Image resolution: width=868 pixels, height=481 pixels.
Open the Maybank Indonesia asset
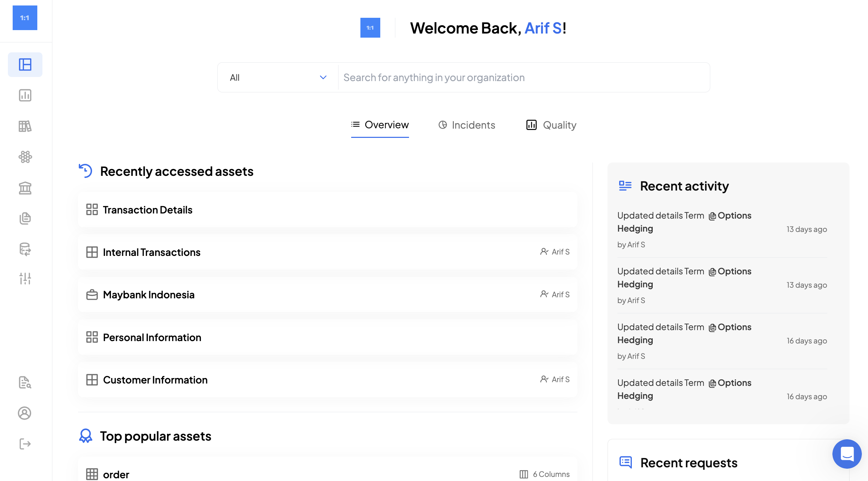tap(149, 295)
